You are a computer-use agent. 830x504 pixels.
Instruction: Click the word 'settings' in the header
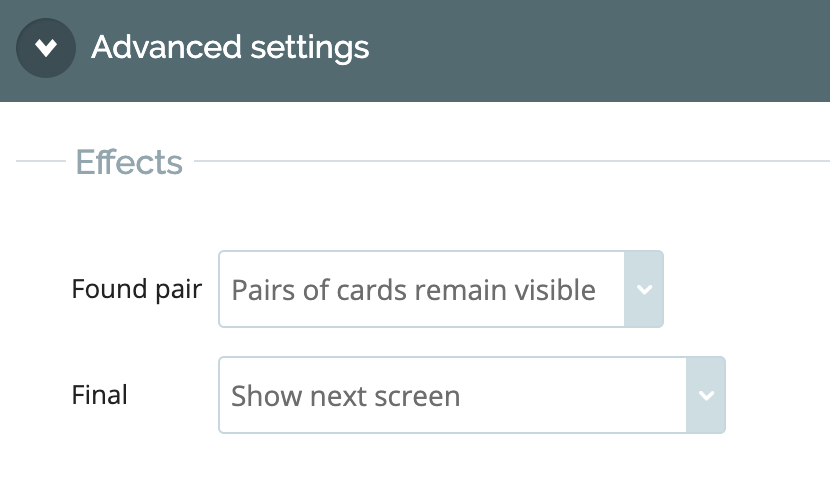point(310,49)
